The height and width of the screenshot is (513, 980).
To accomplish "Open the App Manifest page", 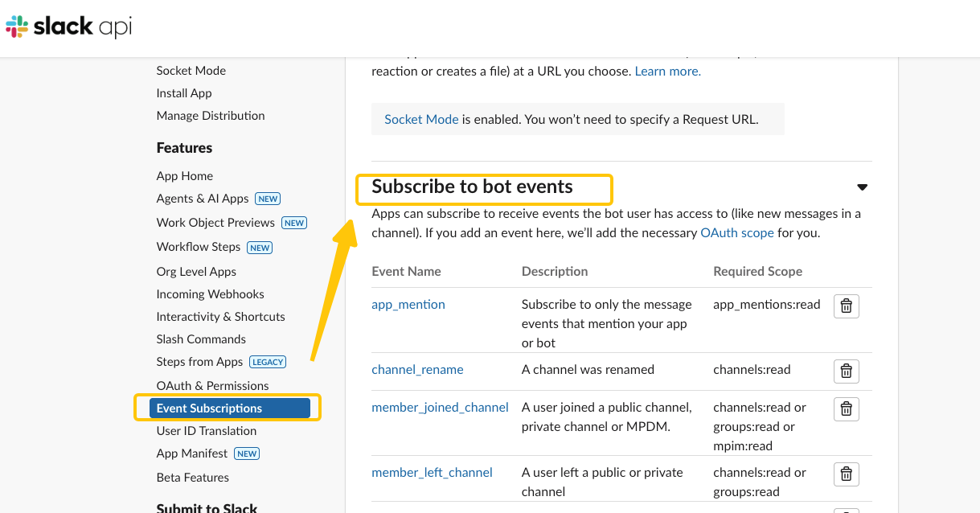I will pyautogui.click(x=192, y=453).
